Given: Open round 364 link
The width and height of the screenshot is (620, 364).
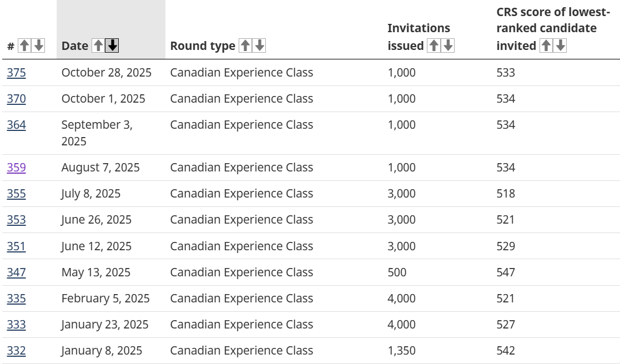Looking at the screenshot, I should 16,125.
